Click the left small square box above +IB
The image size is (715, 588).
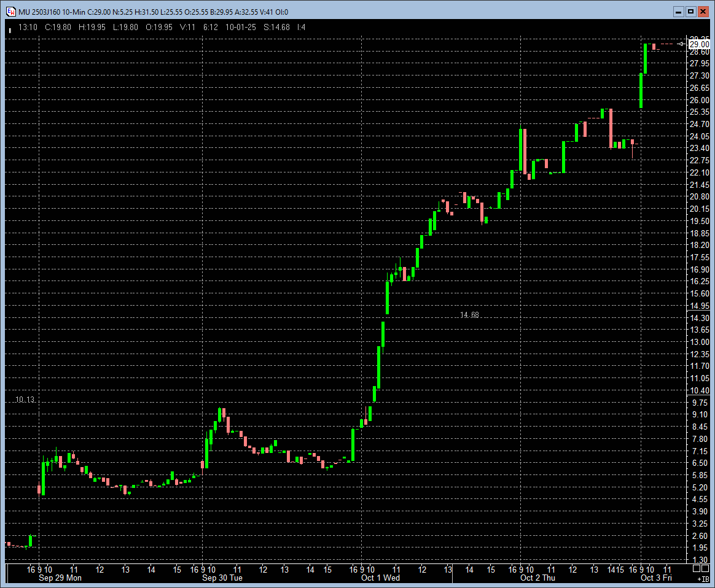[x=696, y=570]
